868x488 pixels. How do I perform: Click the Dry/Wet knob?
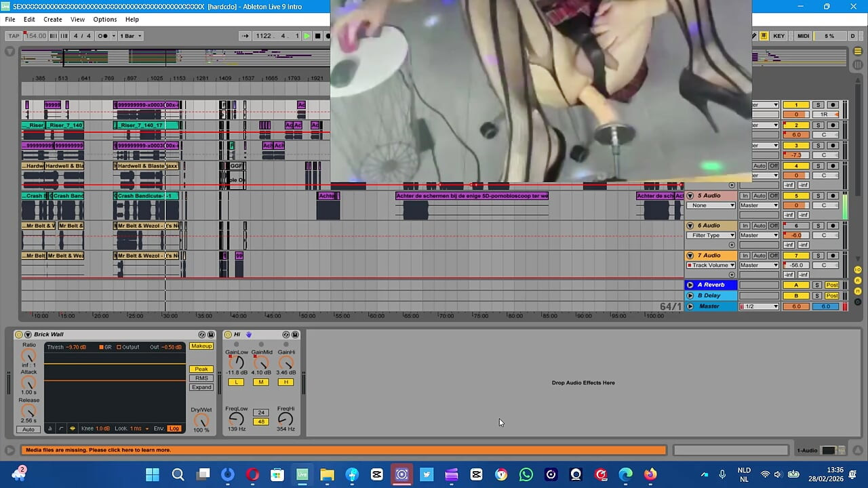pos(201,420)
